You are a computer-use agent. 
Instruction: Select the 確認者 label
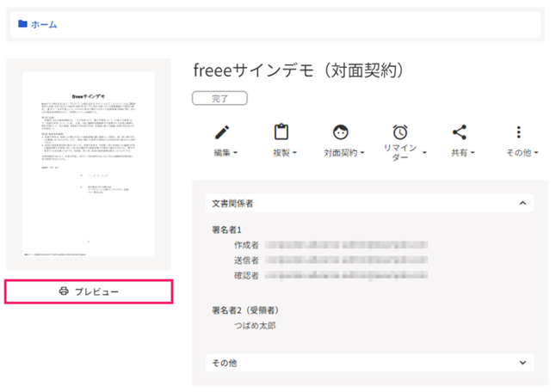point(246,276)
